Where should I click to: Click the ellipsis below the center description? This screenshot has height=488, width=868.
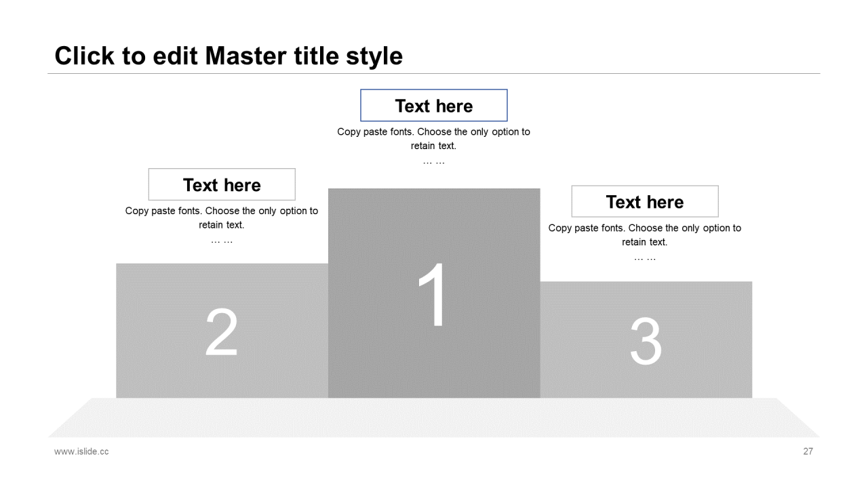click(434, 162)
